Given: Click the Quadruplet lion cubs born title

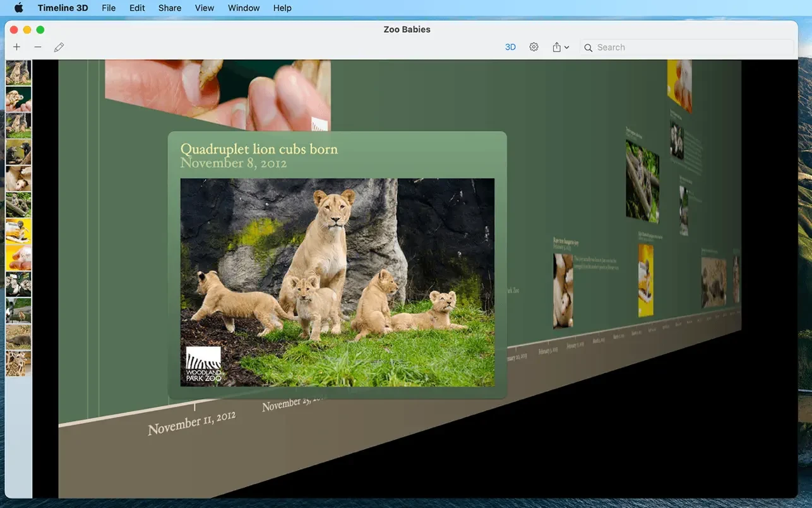Looking at the screenshot, I should (259, 149).
